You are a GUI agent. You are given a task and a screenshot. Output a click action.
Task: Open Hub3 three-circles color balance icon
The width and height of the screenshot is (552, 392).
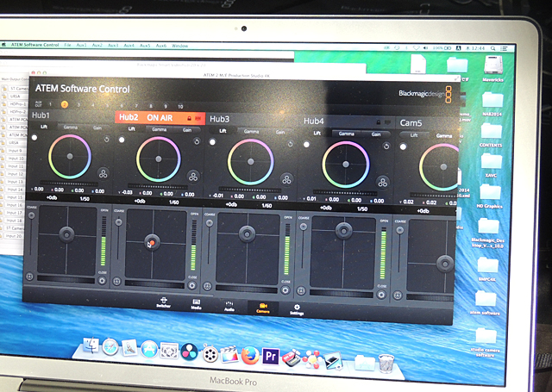click(x=286, y=179)
